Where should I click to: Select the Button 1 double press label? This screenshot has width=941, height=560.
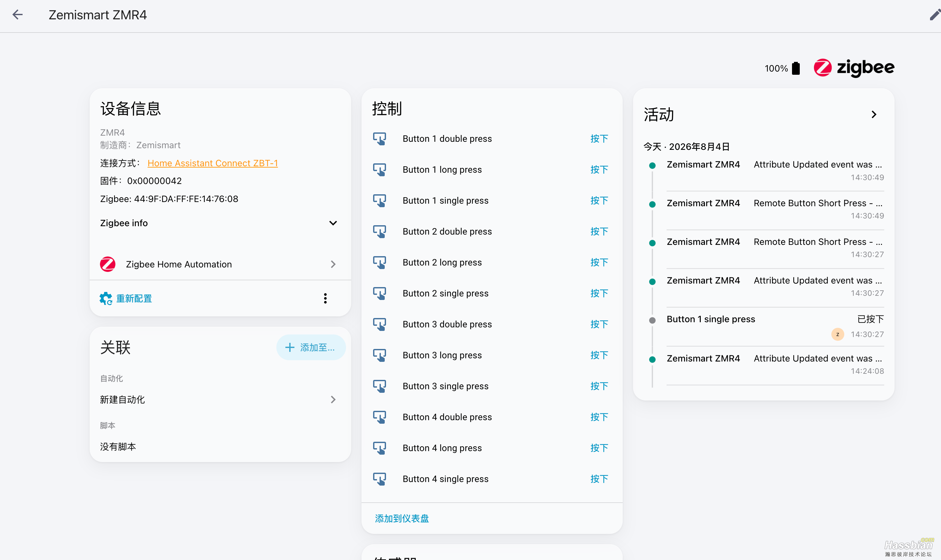[x=447, y=139]
